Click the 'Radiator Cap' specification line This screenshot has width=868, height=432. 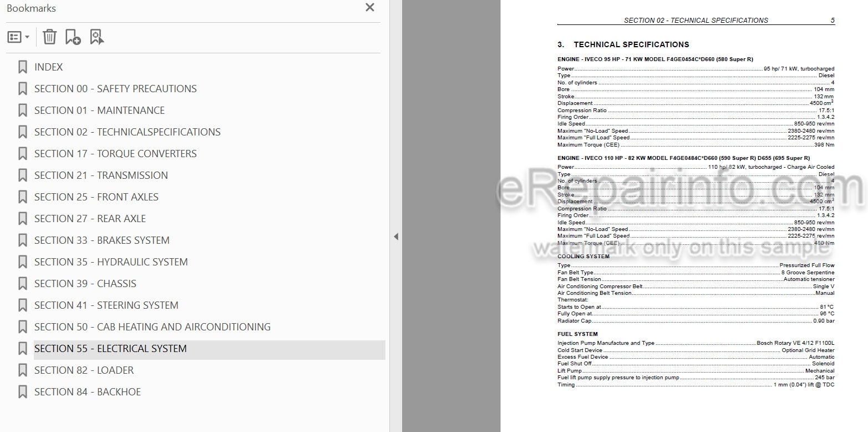696,320
